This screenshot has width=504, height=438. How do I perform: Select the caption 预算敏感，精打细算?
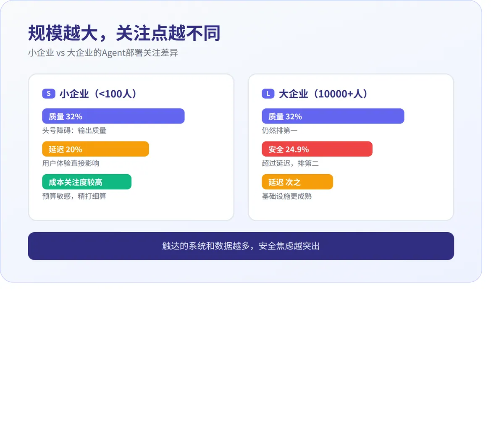click(x=74, y=196)
